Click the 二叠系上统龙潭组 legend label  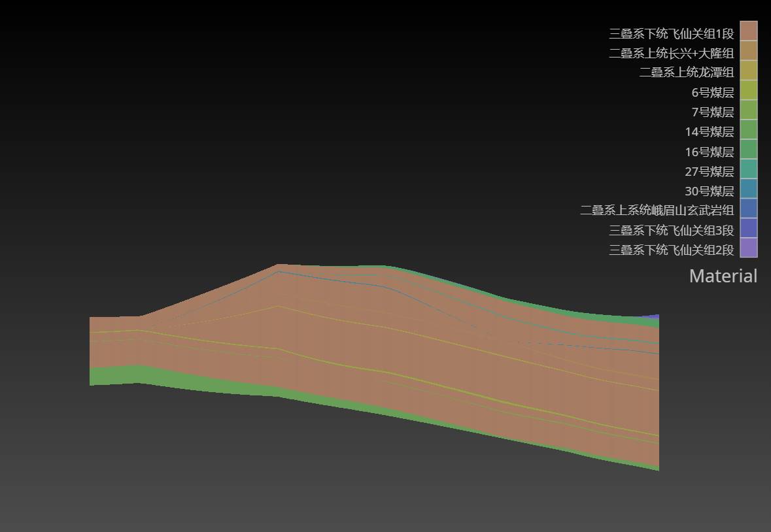686,73
